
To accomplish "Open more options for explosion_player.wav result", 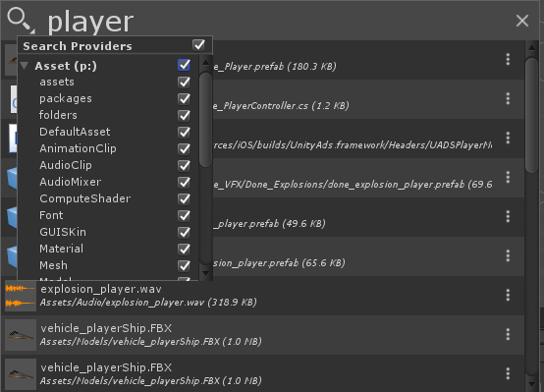I will 508,295.
